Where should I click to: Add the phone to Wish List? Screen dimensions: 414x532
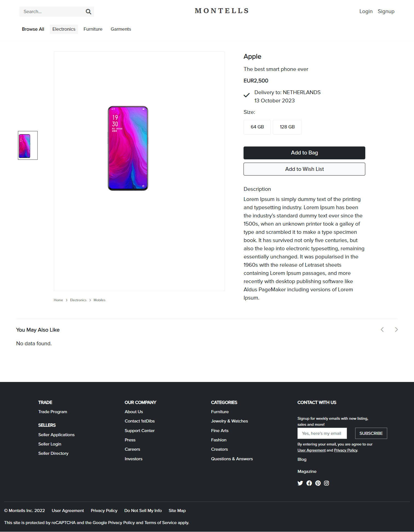(304, 169)
